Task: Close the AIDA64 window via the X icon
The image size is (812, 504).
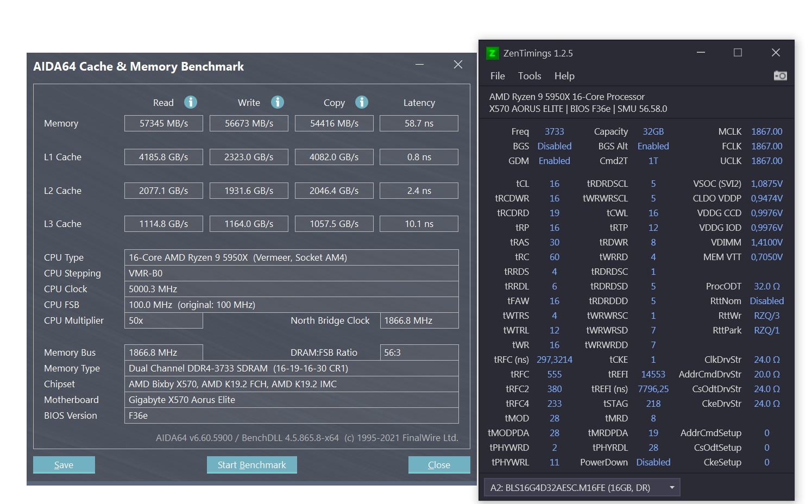Action: [x=458, y=64]
